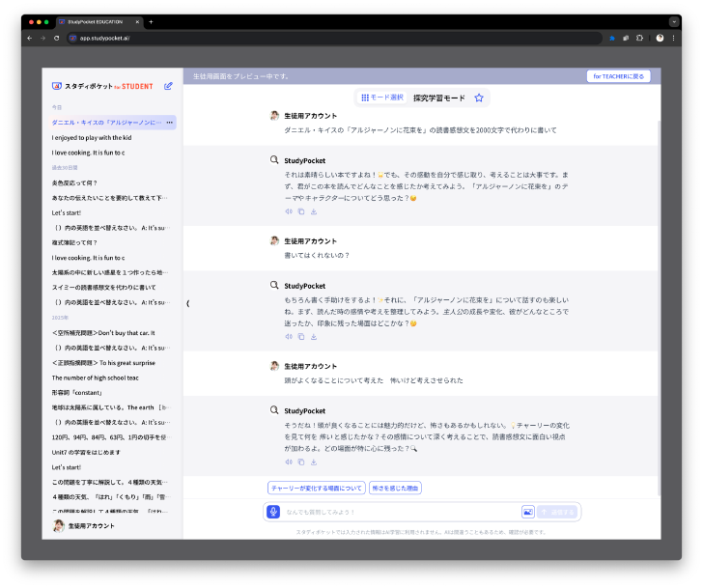The height and width of the screenshot is (588, 703).
Task: Copy the そうだね reply text
Action: coord(301,462)
